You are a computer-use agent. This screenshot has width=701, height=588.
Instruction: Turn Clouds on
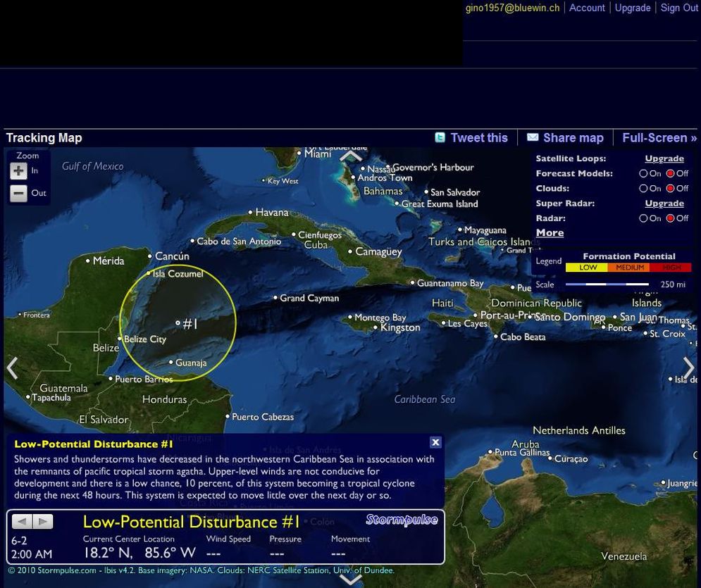[x=643, y=189]
